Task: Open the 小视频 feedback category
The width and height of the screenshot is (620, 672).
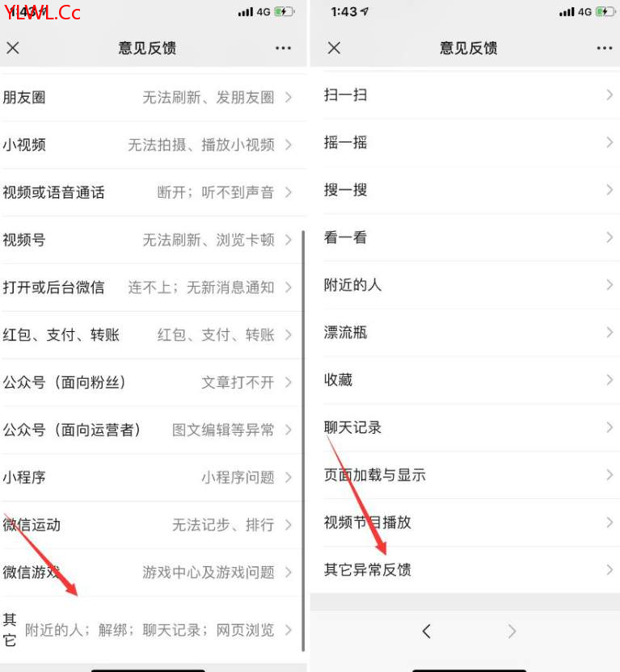Action: click(154, 145)
